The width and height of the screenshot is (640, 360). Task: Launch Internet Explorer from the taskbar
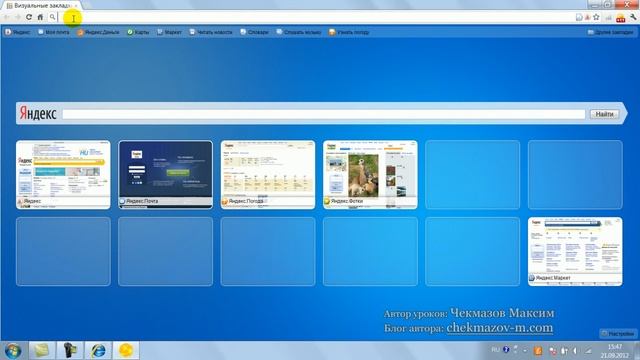(98, 350)
